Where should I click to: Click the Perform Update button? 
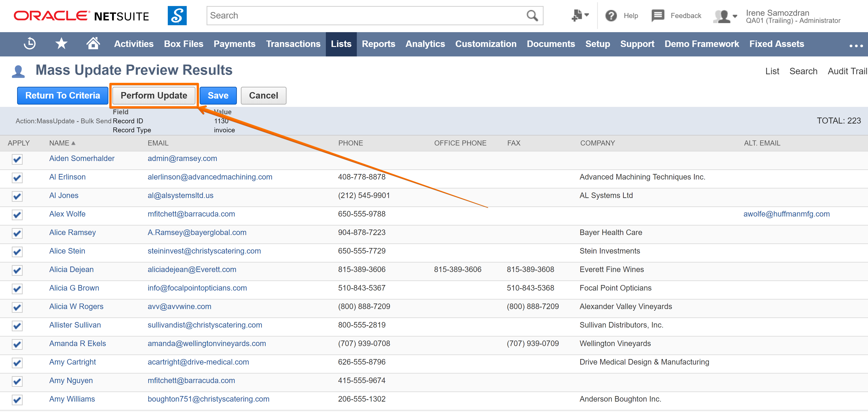point(154,96)
